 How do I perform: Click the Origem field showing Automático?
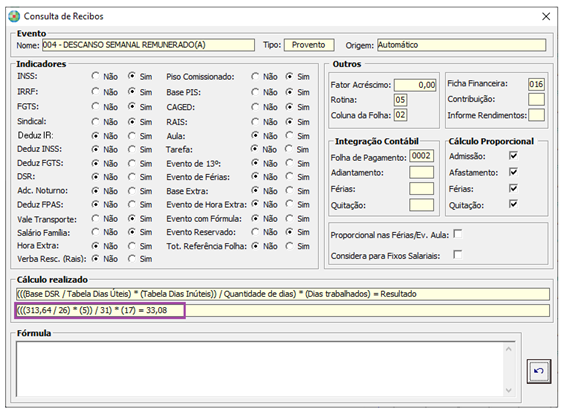coord(461,45)
